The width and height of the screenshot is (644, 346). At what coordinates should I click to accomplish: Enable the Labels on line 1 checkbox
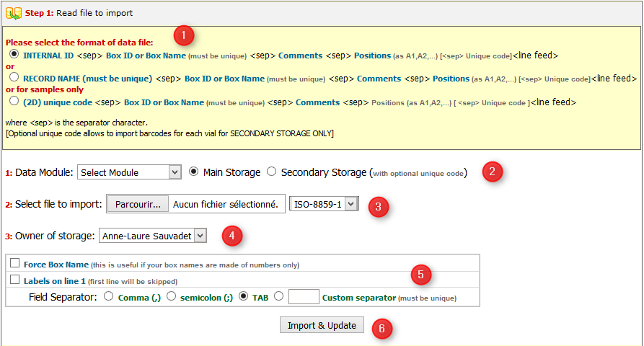(x=15, y=280)
